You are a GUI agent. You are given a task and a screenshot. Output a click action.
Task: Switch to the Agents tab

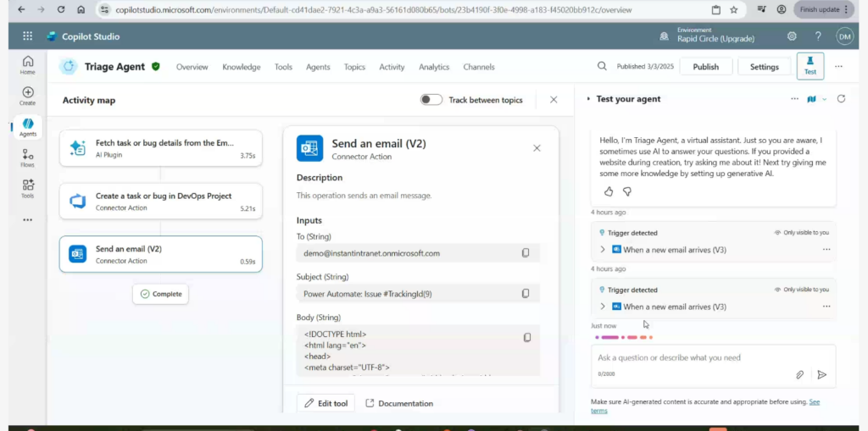tap(318, 67)
